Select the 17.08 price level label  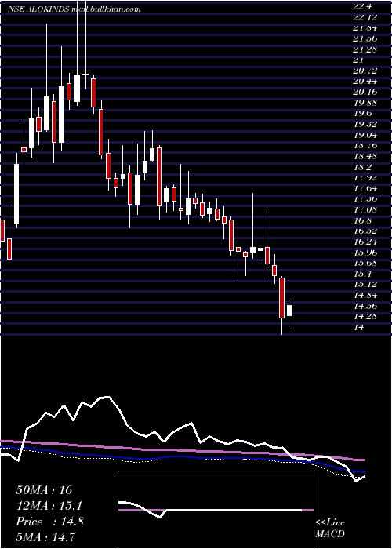[x=365, y=209]
